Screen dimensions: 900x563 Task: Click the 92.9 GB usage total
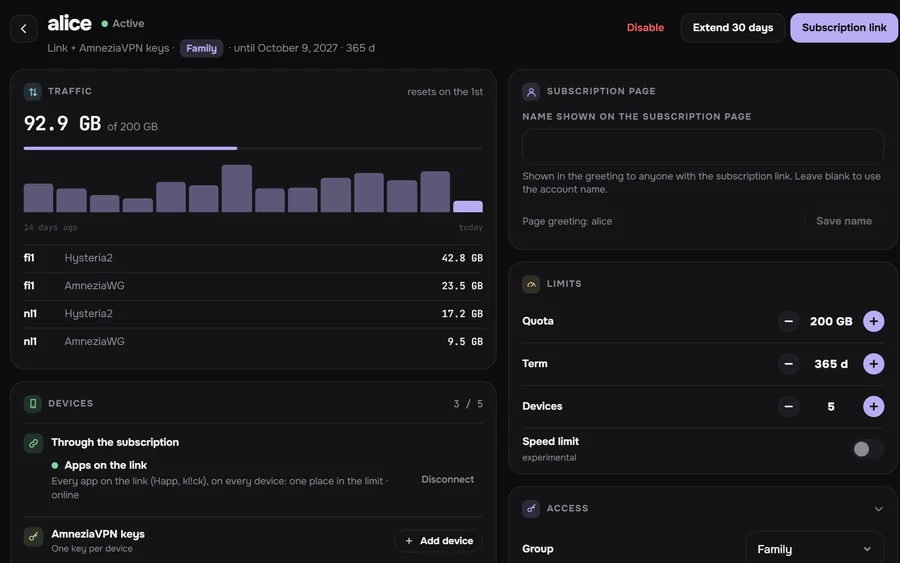click(62, 123)
